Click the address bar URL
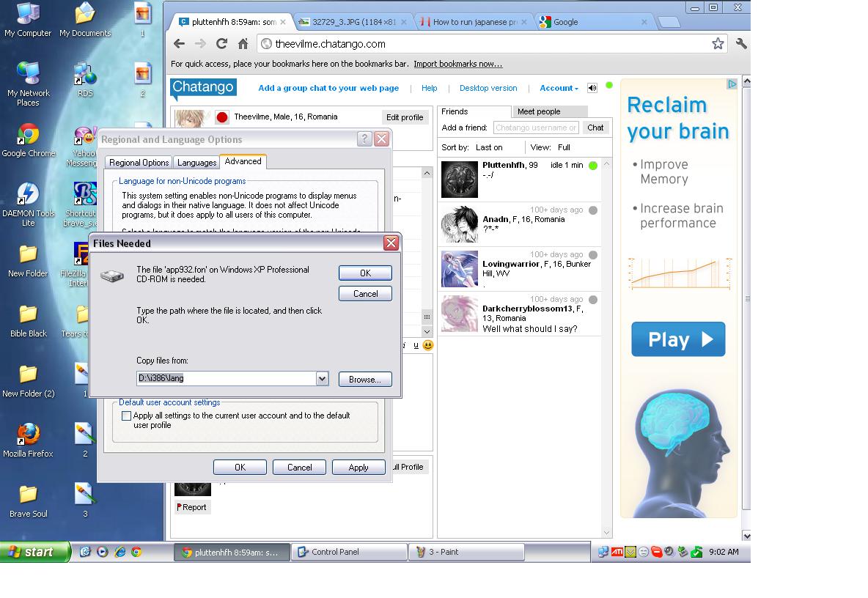The height and width of the screenshot is (598, 868). pos(331,44)
